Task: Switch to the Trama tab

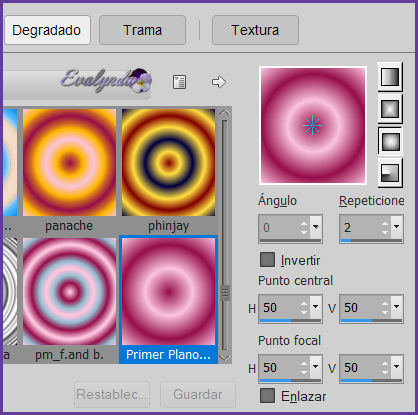Action: (x=142, y=30)
